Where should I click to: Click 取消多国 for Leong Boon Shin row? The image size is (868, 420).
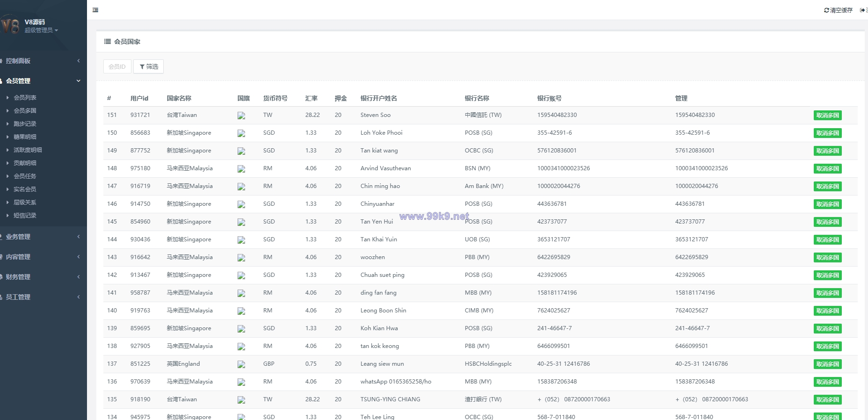pos(827,311)
